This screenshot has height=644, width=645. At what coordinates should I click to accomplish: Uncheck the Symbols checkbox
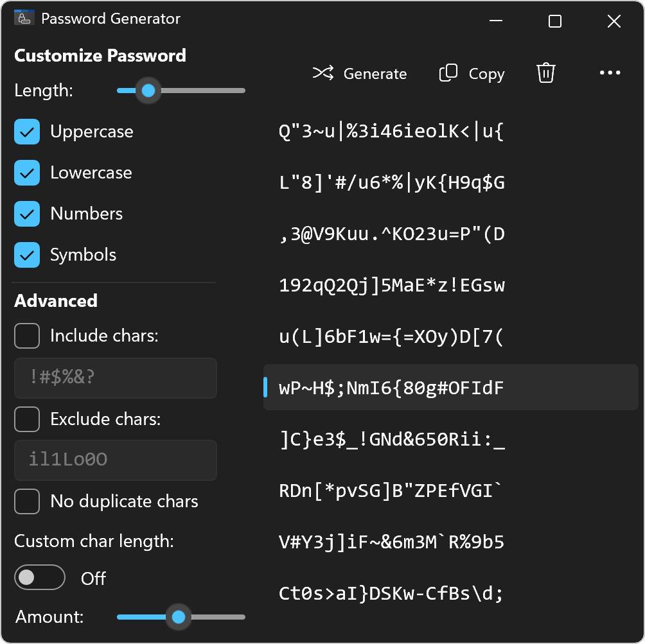[x=27, y=255]
